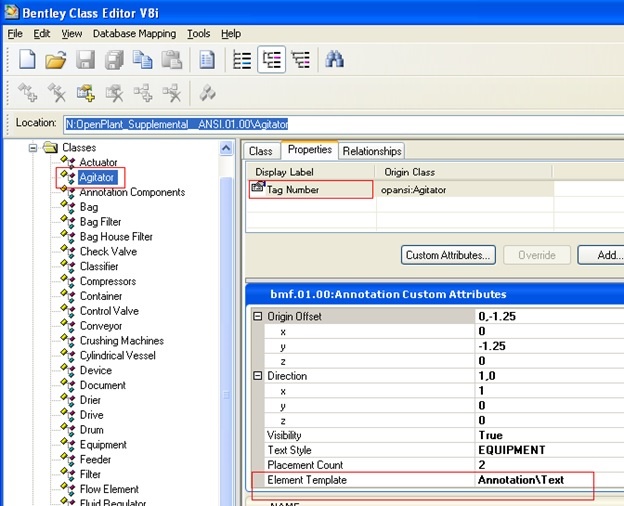Click the add class icon in second toolbar
The width and height of the screenshot is (624, 506).
(x=27, y=92)
